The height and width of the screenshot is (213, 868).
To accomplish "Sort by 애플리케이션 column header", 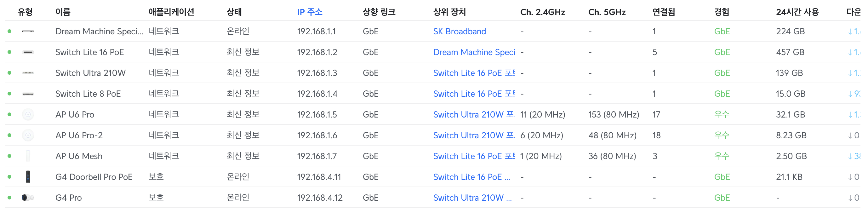I will coord(171,12).
